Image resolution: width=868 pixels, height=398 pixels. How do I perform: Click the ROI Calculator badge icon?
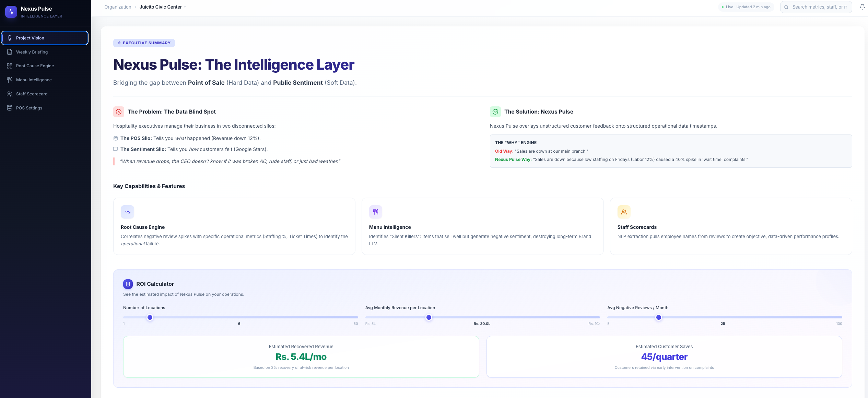128,284
